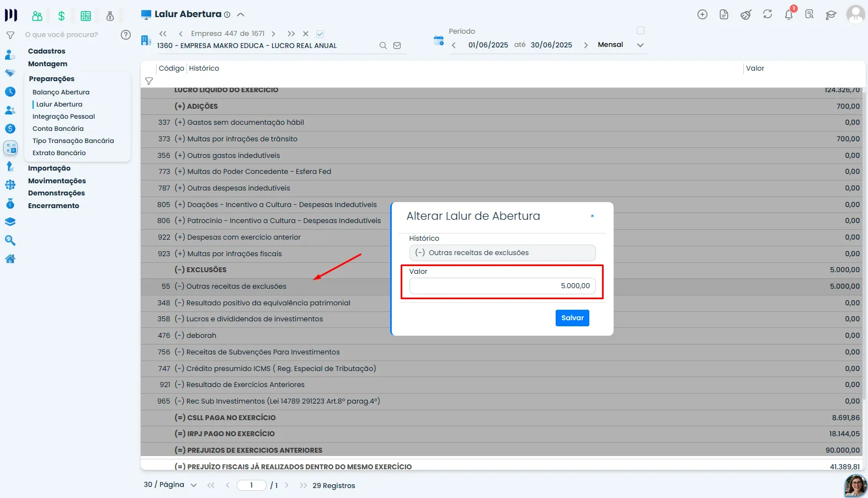
Task: Toggle the checked box next to Empresa navigation
Action: (320, 34)
